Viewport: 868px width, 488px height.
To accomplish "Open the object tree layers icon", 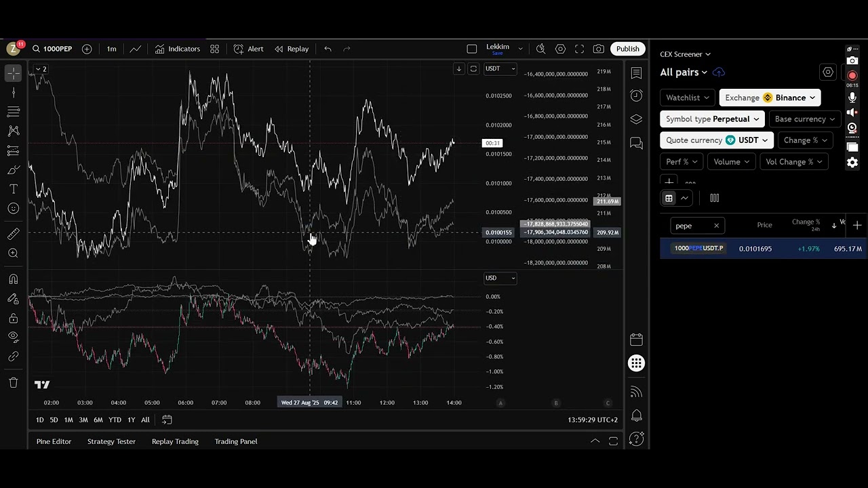I will coord(636,119).
